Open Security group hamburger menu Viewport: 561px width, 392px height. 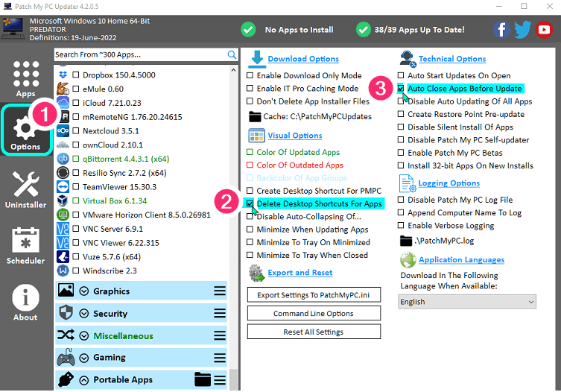pyautogui.click(x=220, y=314)
